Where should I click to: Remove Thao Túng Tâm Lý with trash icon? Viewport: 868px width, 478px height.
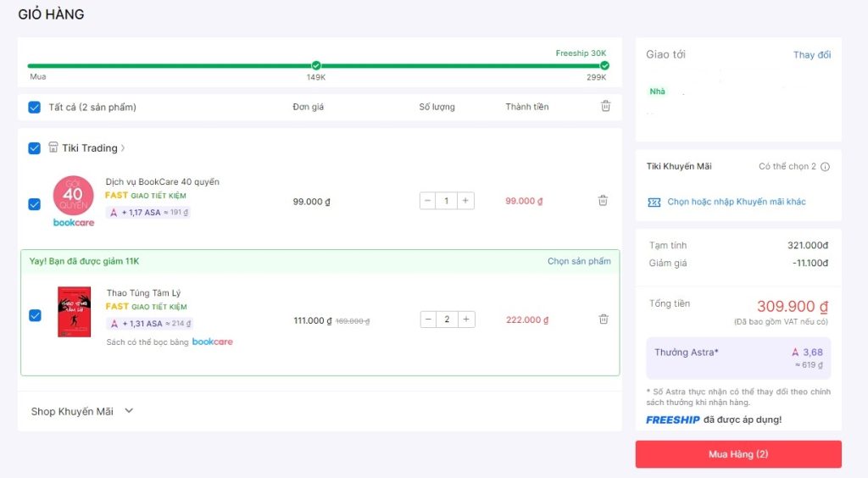point(604,320)
